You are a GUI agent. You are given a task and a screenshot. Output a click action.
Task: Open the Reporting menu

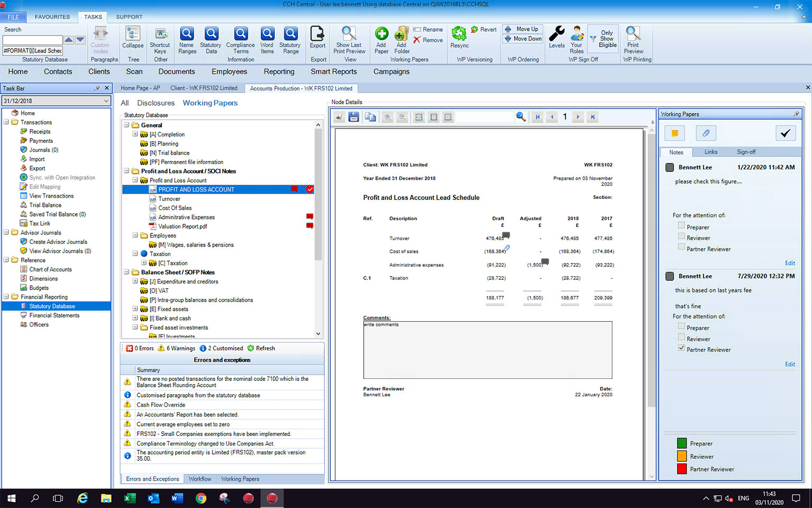[x=279, y=71]
